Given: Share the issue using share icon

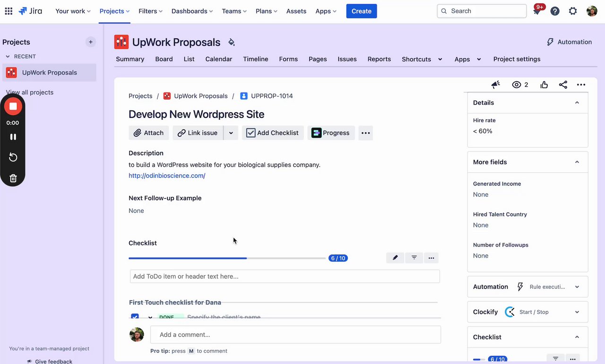Looking at the screenshot, I should 563,85.
